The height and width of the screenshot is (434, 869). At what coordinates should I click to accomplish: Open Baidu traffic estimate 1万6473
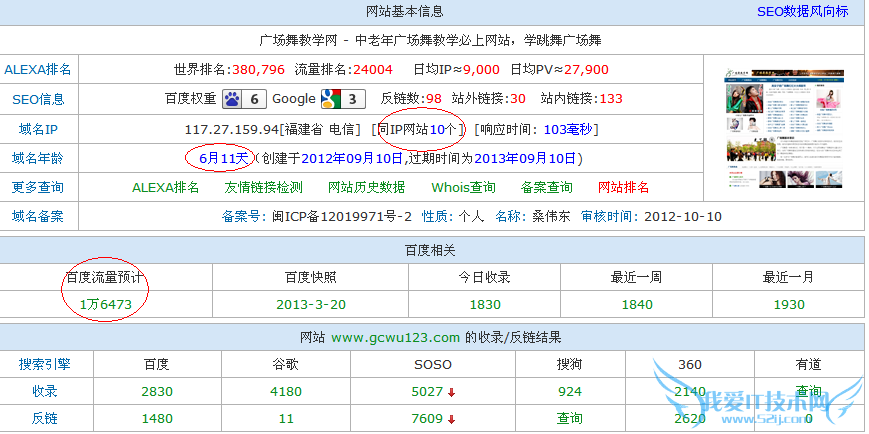pos(105,304)
